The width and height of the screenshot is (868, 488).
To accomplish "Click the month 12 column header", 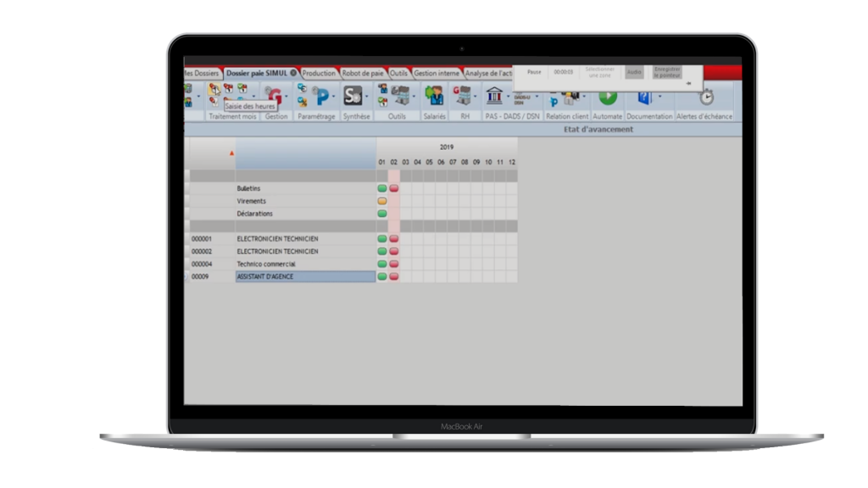I will 512,162.
